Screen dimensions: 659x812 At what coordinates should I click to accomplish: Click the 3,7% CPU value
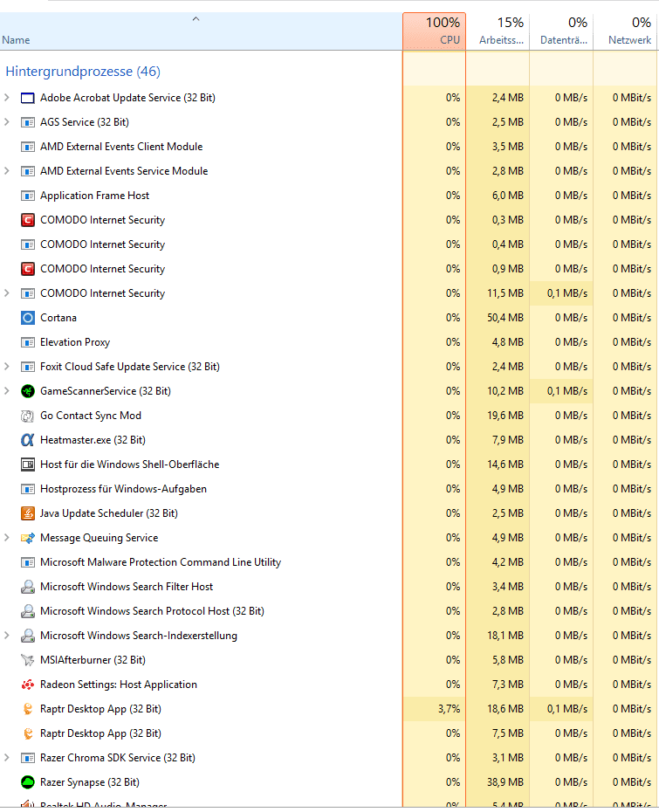pyautogui.click(x=449, y=709)
